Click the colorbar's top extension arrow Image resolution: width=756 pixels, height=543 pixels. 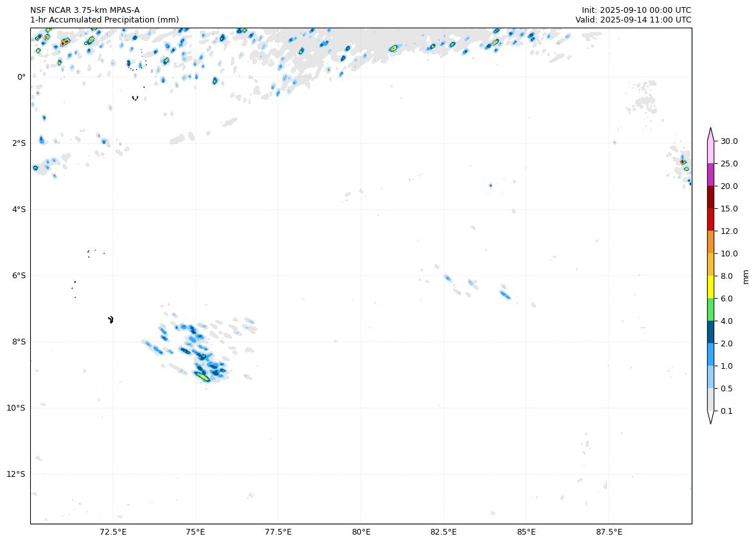pos(710,134)
